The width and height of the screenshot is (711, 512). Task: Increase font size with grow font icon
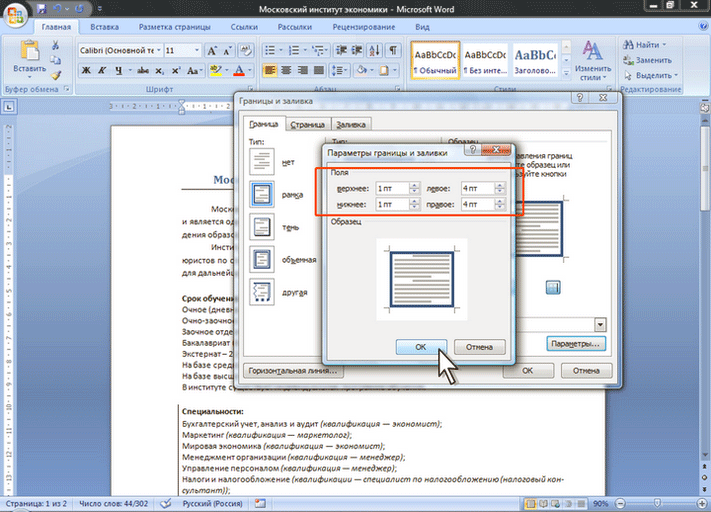click(212, 50)
